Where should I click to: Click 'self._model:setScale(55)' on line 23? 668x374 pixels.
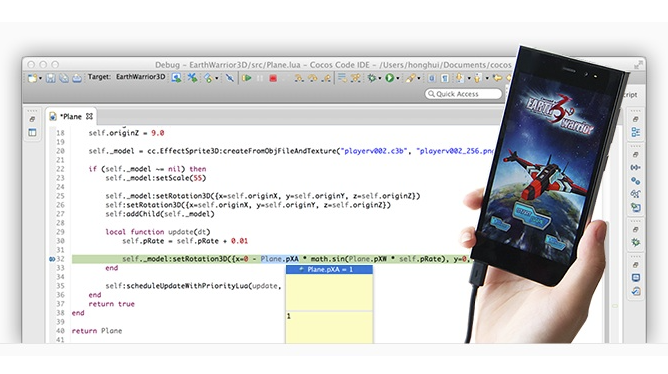point(156,178)
